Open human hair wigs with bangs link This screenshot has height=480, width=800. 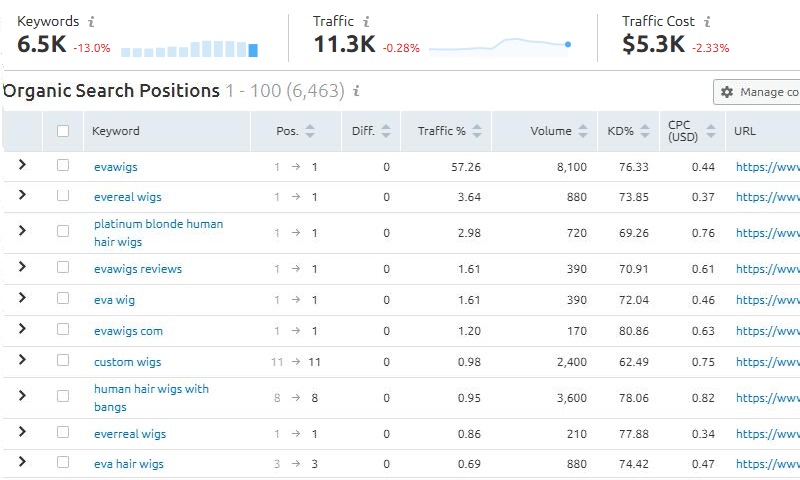click(152, 398)
